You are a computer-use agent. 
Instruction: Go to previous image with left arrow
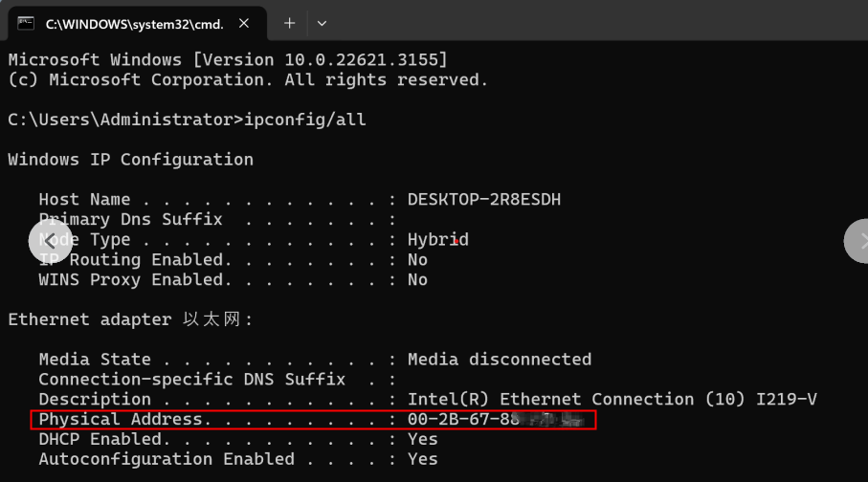tap(51, 241)
